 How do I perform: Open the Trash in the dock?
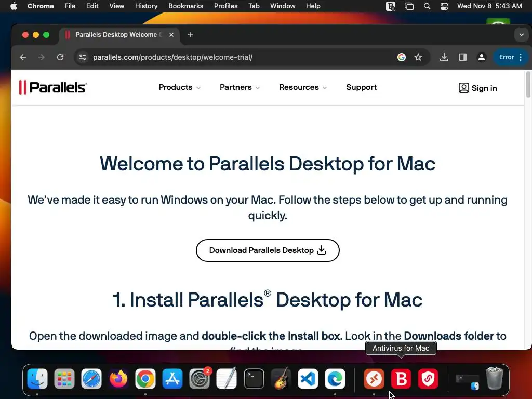point(495,379)
